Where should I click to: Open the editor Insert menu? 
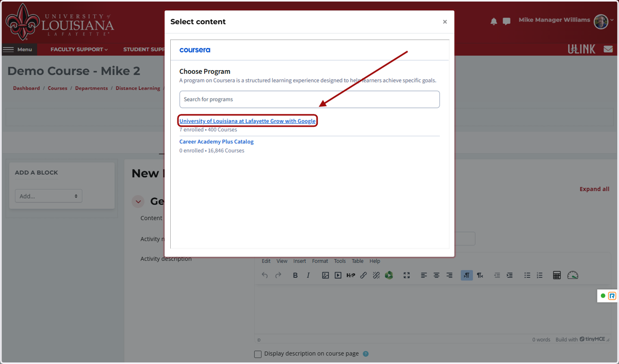[x=300, y=261]
